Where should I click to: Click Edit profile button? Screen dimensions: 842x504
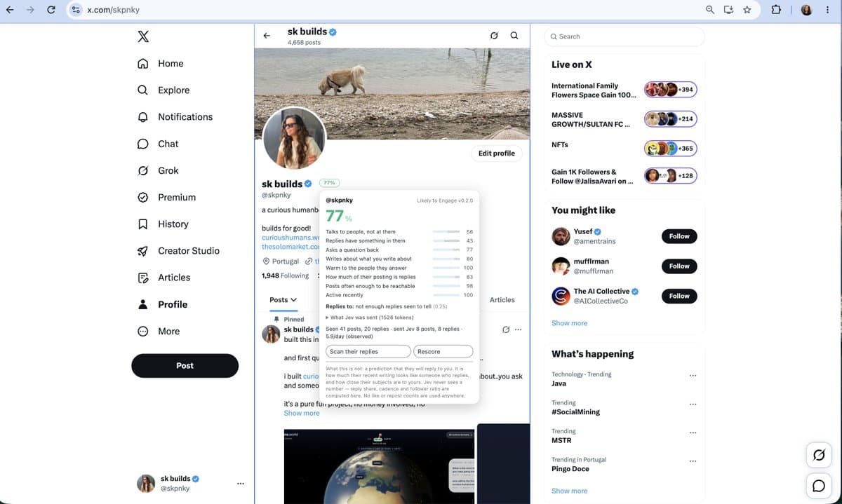click(497, 154)
